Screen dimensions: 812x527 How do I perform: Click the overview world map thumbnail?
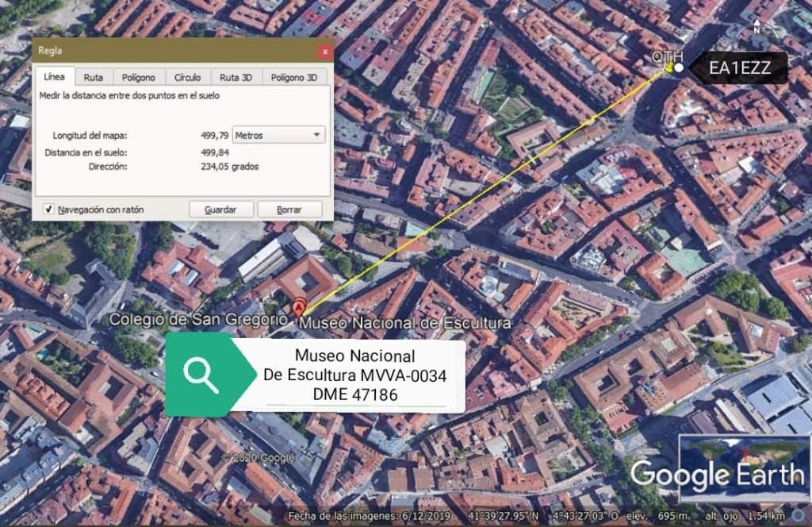click(744, 470)
